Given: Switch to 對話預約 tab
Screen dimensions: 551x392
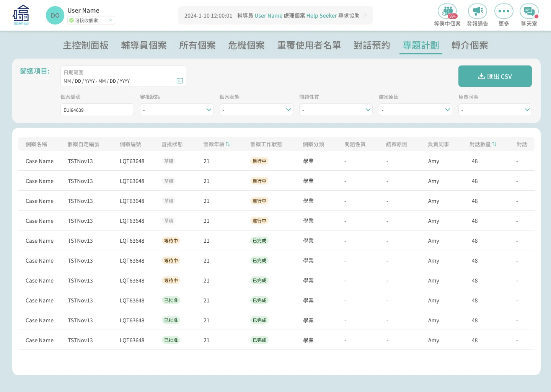Looking at the screenshot, I should tap(372, 46).
